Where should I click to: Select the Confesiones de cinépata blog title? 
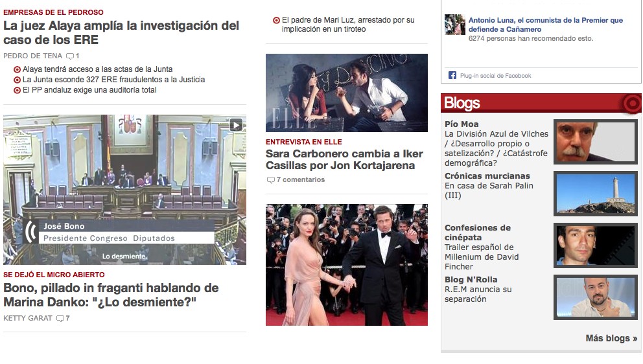click(x=478, y=232)
